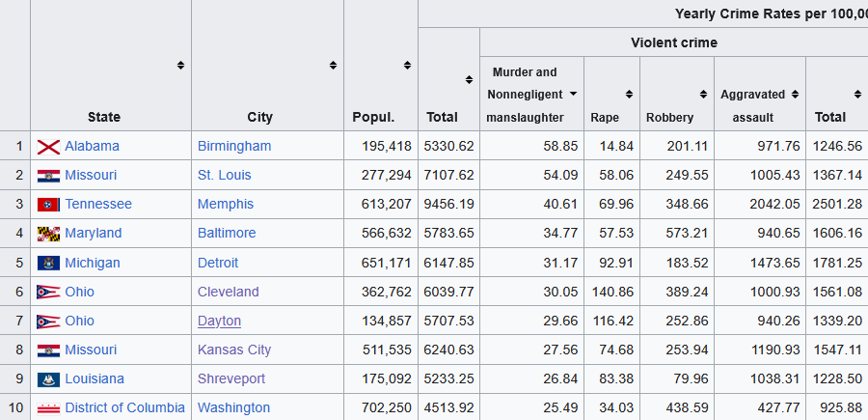Sort by Murder and Nonnegligent manslaughter
Viewport: 868px width, 420px height.
click(573, 94)
